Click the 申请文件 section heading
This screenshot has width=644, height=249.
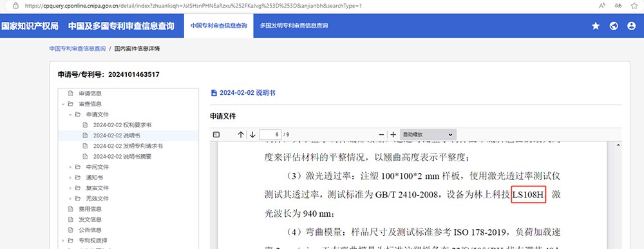point(223,117)
